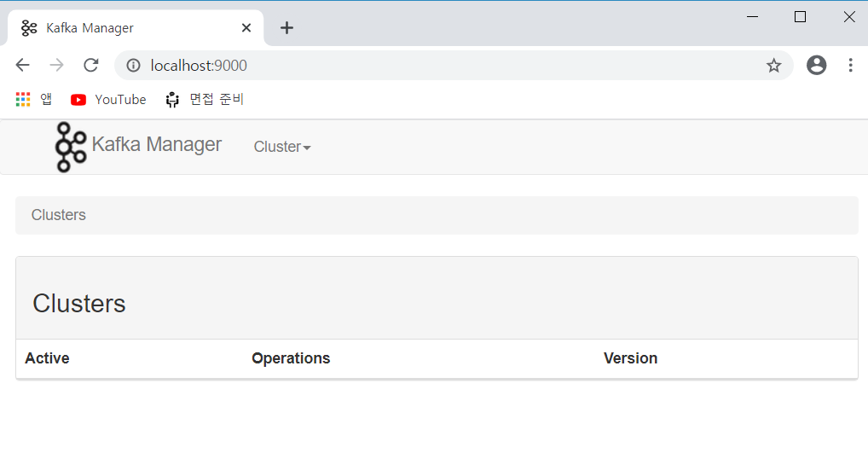Click the Kafka logo icon in navbar
This screenshot has width=868, height=459.
(x=71, y=147)
